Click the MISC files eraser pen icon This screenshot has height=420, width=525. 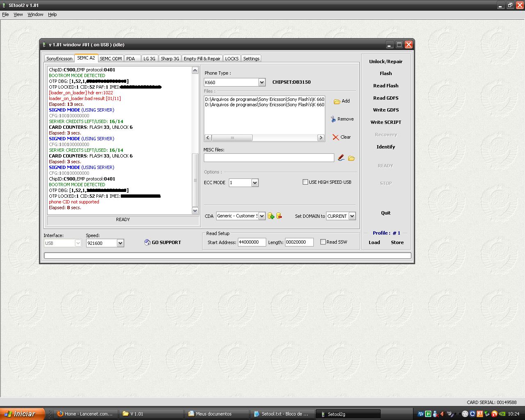(x=341, y=158)
